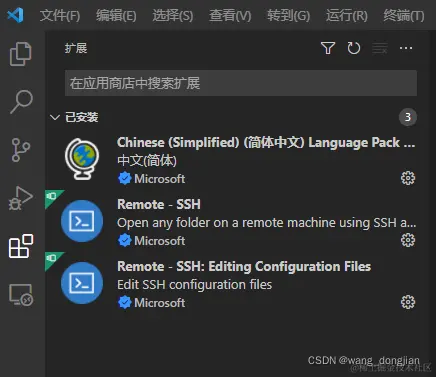Click verified publisher badge under Remote - SSH

coord(125,241)
